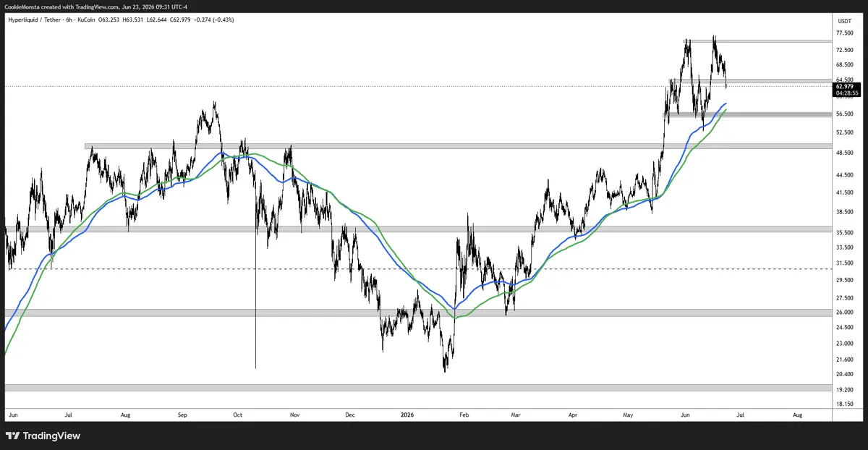Click the C62.979 close value
The width and height of the screenshot is (868, 450).
coord(181,20)
